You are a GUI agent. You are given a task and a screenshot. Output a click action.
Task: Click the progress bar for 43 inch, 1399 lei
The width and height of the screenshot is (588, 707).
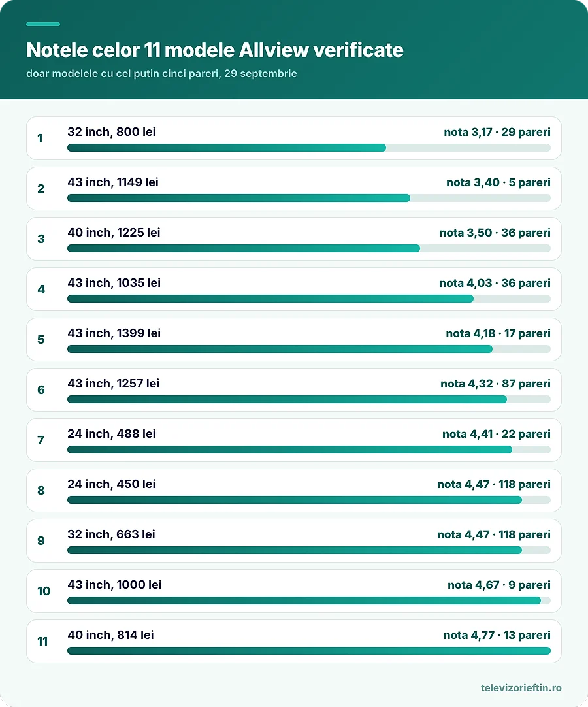click(309, 348)
